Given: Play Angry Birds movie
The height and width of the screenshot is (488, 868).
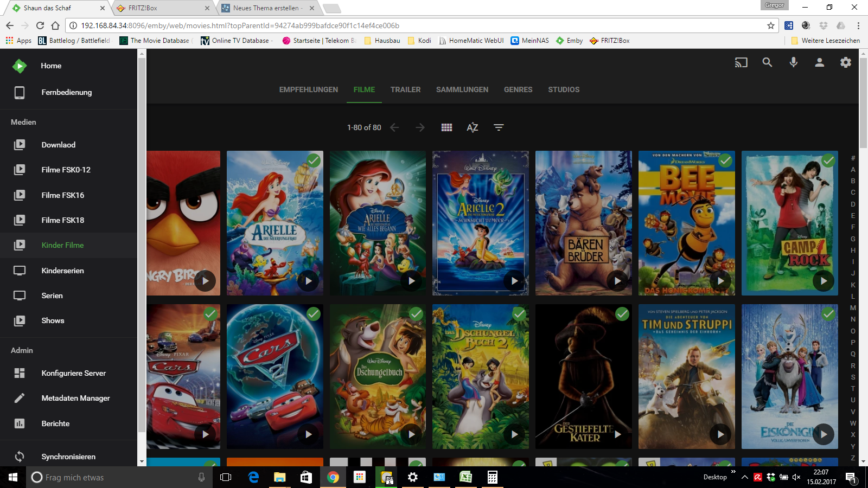Looking at the screenshot, I should tap(205, 281).
